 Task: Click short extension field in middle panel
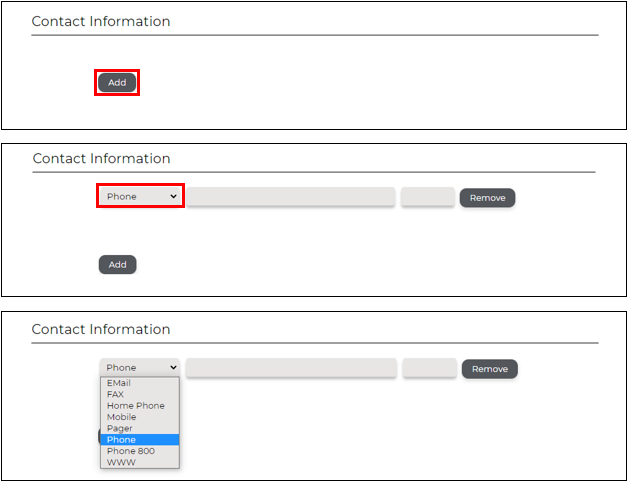[428, 197]
